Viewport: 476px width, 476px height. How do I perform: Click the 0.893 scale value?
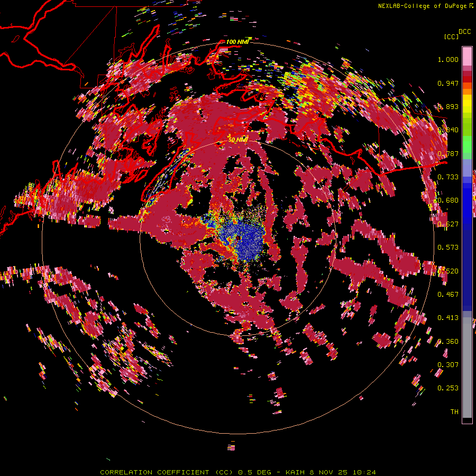[x=448, y=106]
